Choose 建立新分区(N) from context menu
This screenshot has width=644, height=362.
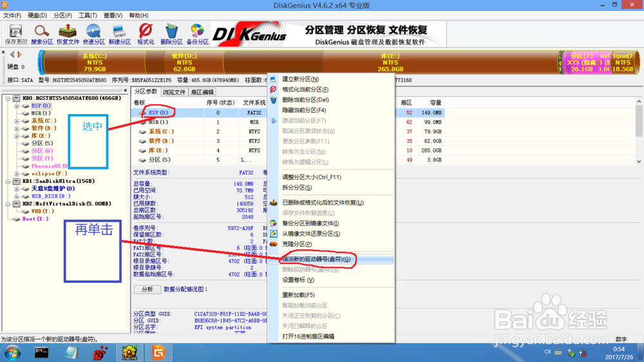[331, 79]
